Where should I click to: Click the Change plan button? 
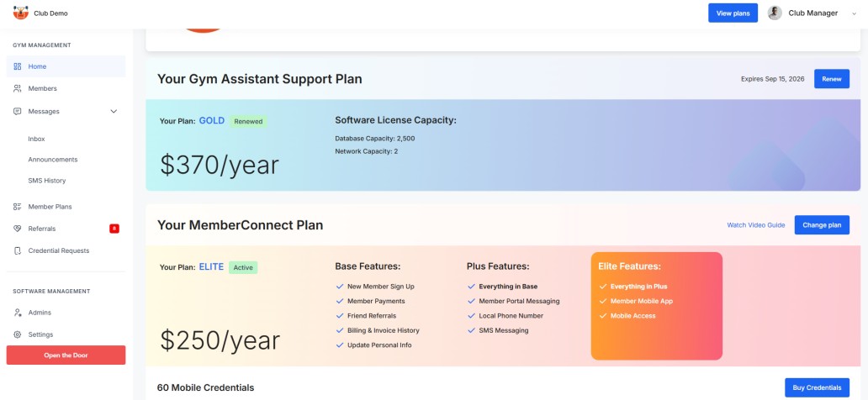click(x=821, y=225)
